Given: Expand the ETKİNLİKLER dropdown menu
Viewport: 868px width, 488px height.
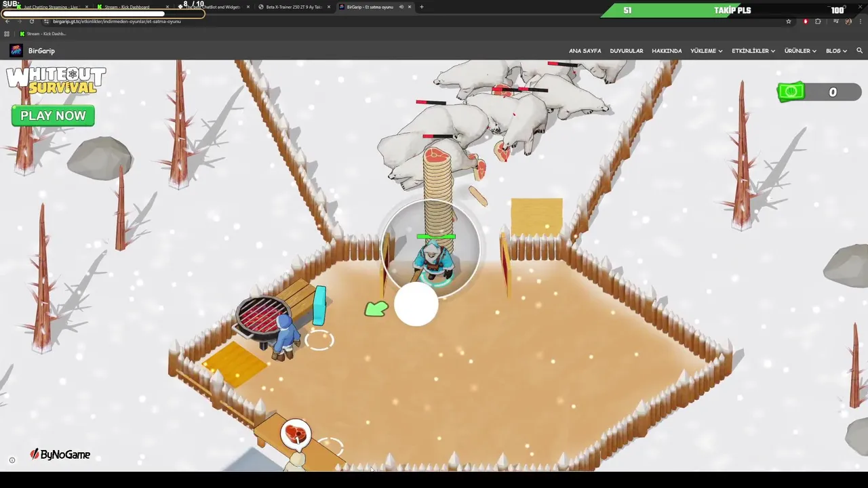Looking at the screenshot, I should [x=753, y=51].
